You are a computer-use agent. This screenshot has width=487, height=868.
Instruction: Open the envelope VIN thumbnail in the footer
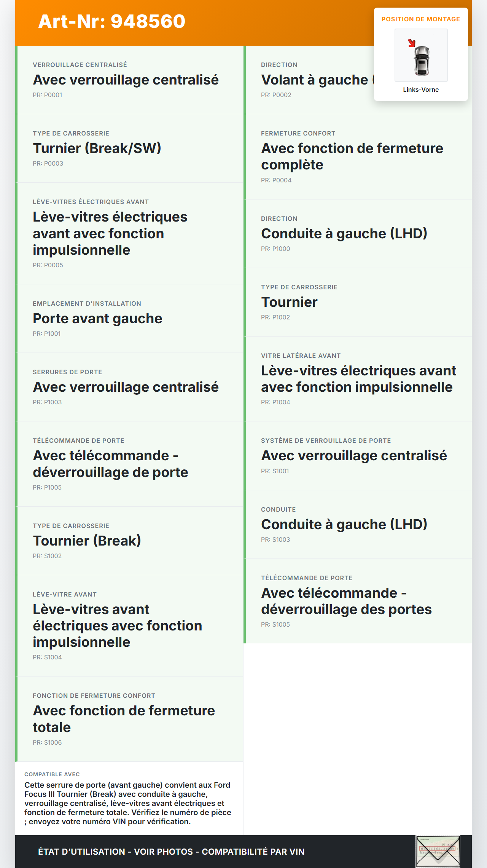pos(438,852)
